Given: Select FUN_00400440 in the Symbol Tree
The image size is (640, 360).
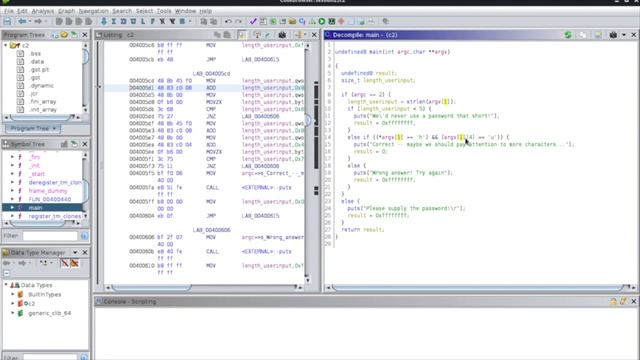Looking at the screenshot, I should [50, 199].
